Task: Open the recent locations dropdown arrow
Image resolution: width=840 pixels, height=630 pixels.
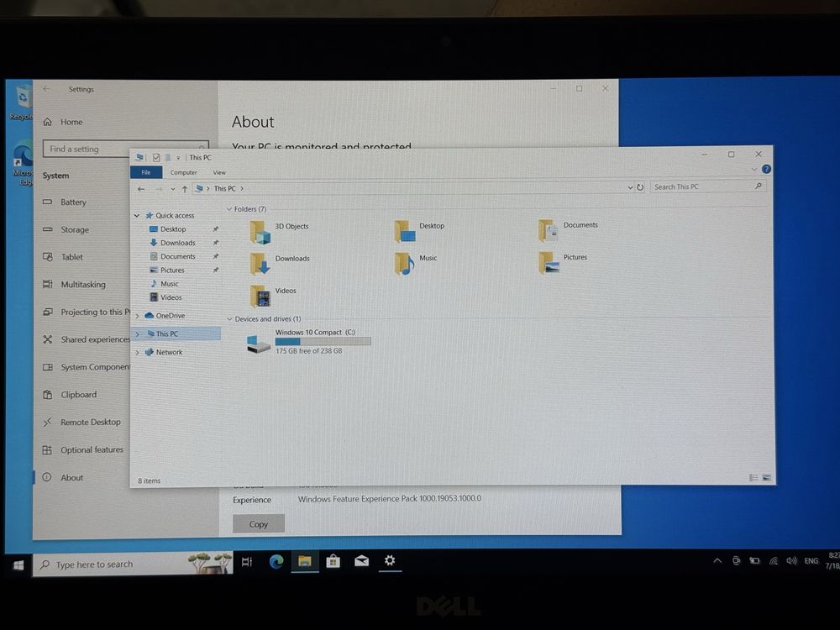Action: tap(172, 189)
